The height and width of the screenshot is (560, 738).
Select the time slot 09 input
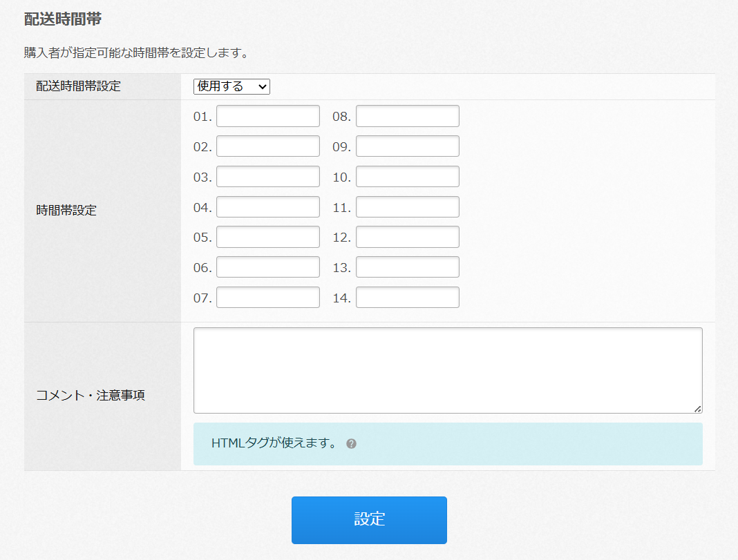tap(407, 146)
